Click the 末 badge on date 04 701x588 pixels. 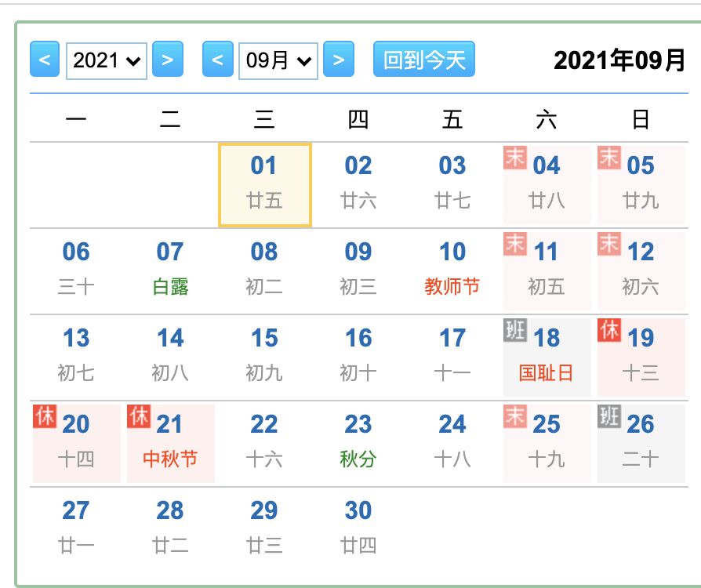515,158
